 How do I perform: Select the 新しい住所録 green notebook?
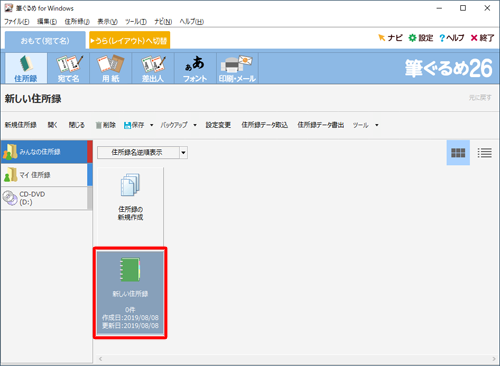[130, 293]
